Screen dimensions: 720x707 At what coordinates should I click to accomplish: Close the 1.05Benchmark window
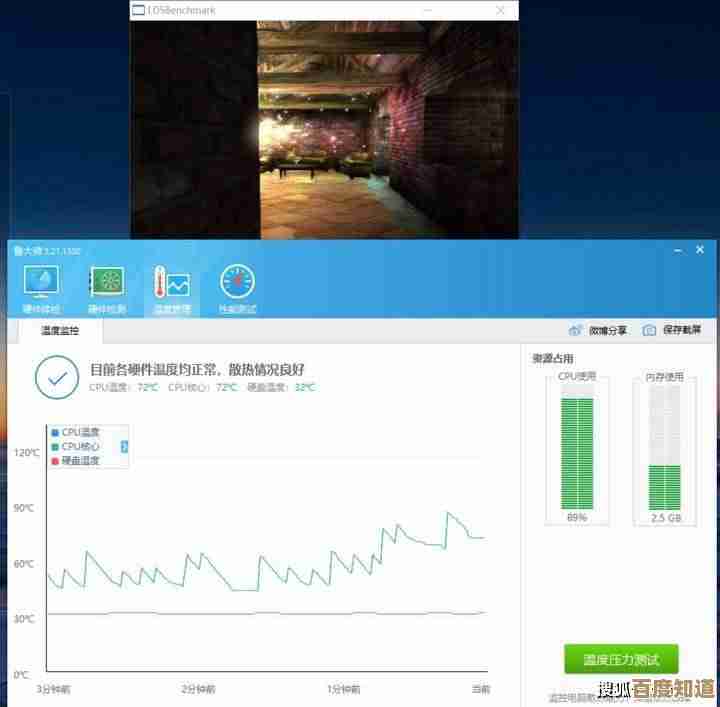pyautogui.click(x=501, y=10)
